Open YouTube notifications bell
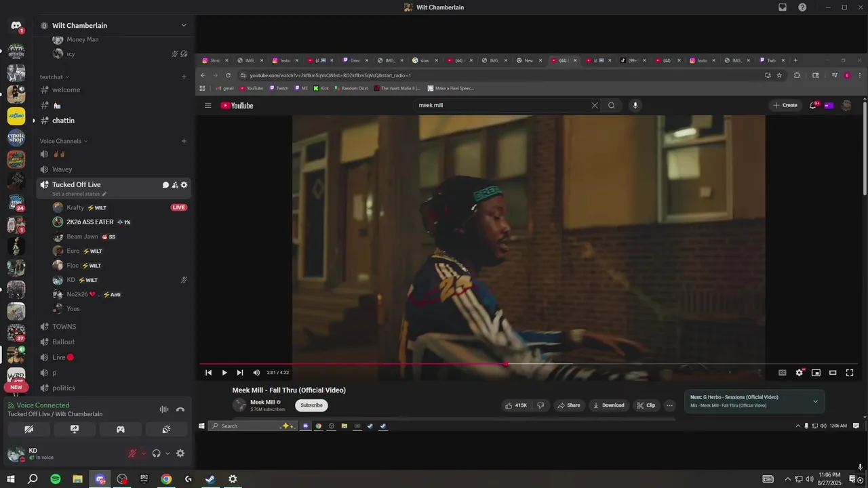This screenshot has width=868, height=488. (813, 105)
